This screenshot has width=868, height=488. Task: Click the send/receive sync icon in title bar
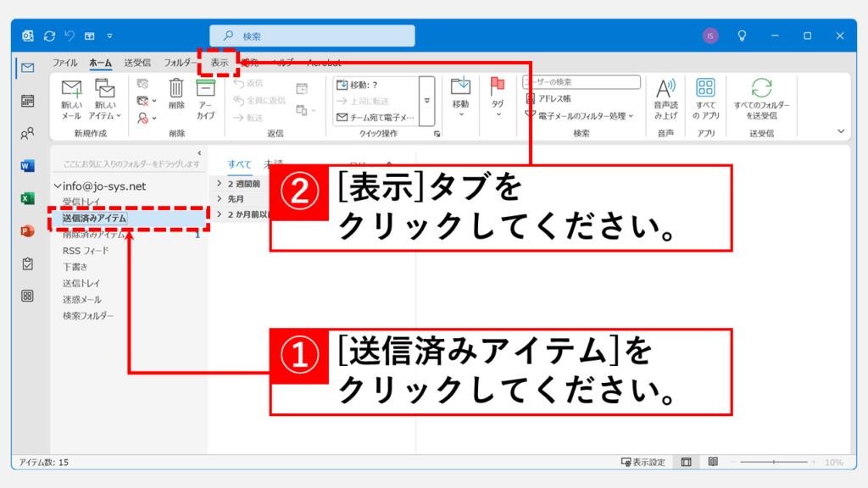coord(49,36)
